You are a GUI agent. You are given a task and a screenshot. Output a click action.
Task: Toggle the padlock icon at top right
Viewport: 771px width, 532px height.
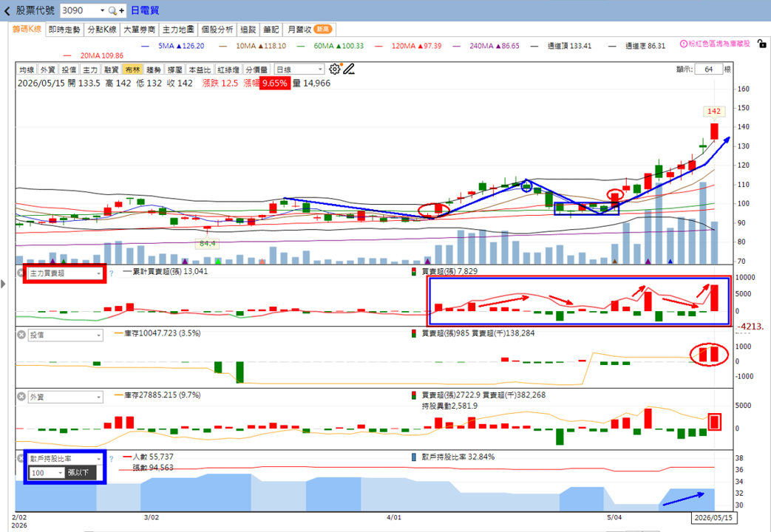point(761,44)
